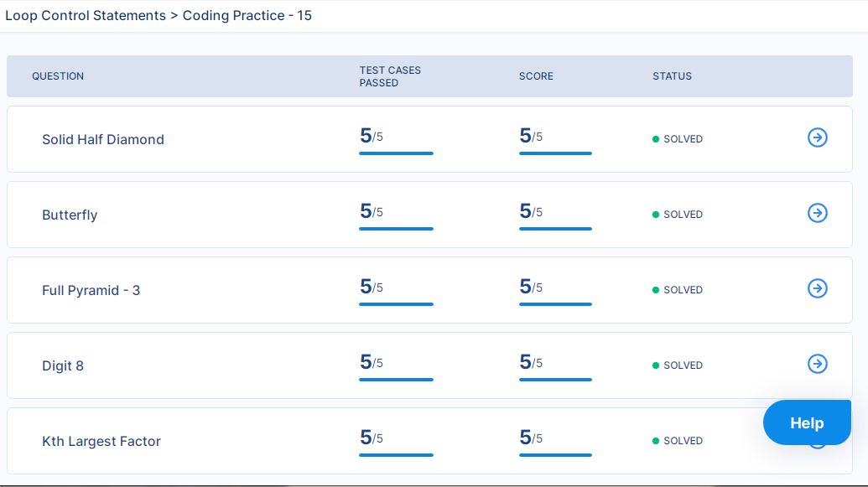The width and height of the screenshot is (868, 487).
Task: Select the Digit 8 question title
Action: point(63,366)
